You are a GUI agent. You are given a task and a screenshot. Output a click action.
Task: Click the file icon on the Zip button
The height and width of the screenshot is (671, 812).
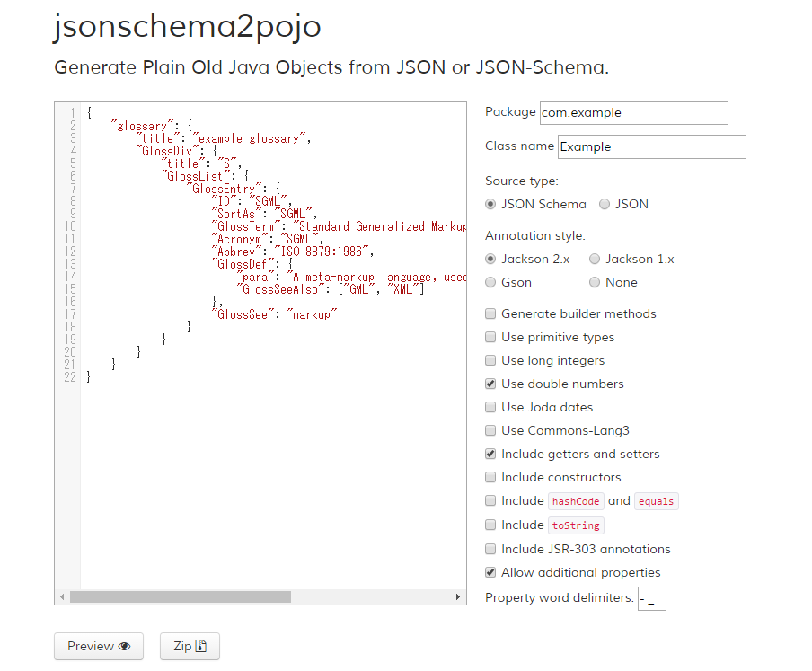[203, 646]
